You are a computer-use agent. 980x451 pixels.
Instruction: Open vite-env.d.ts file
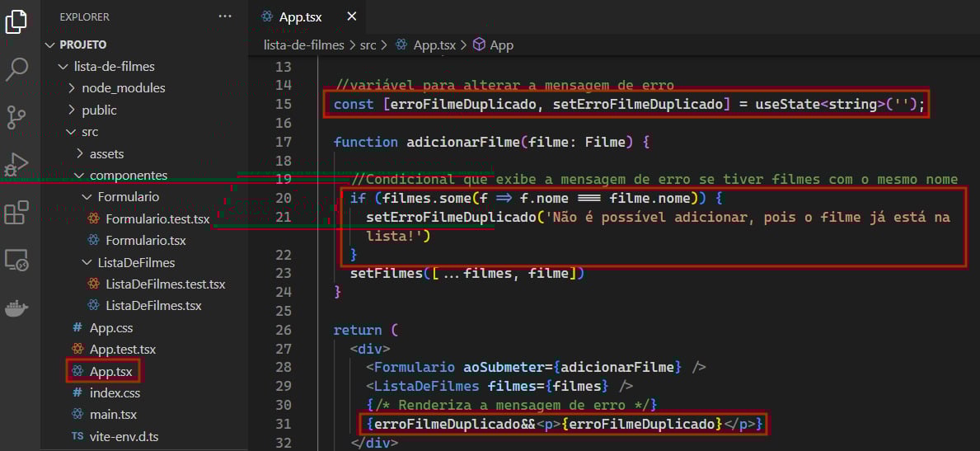point(124,437)
